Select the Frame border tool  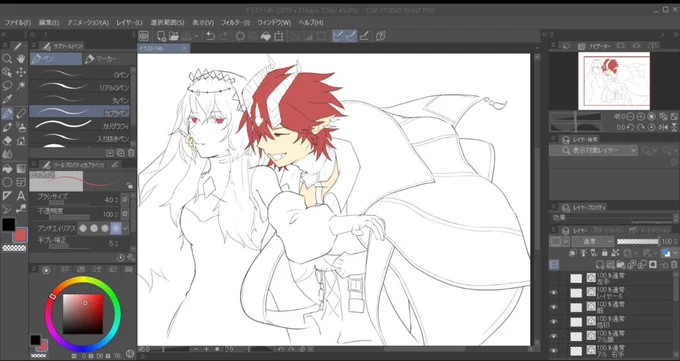tap(21, 182)
